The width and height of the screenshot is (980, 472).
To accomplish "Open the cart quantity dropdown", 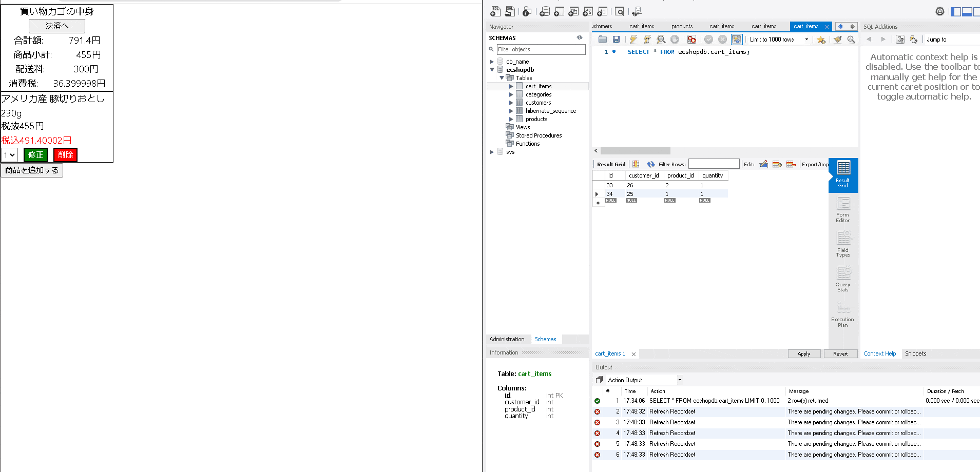I will tap(10, 155).
